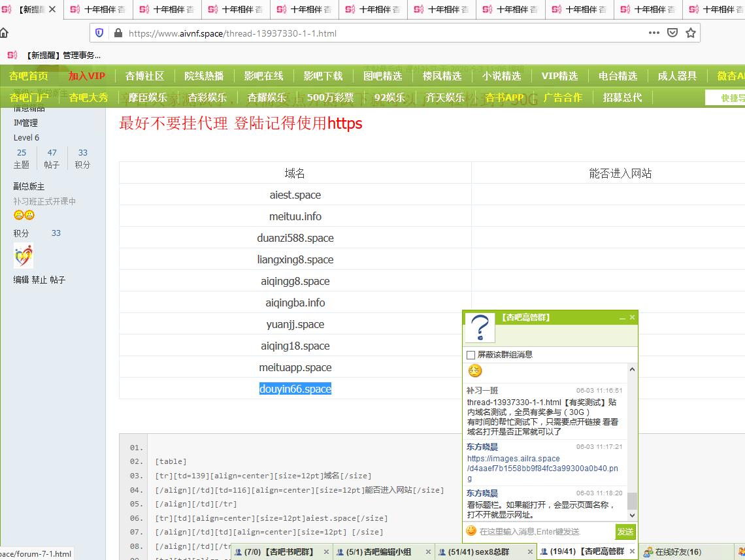
Task: Save page to Pocket icon
Action: pyautogui.click(x=672, y=33)
